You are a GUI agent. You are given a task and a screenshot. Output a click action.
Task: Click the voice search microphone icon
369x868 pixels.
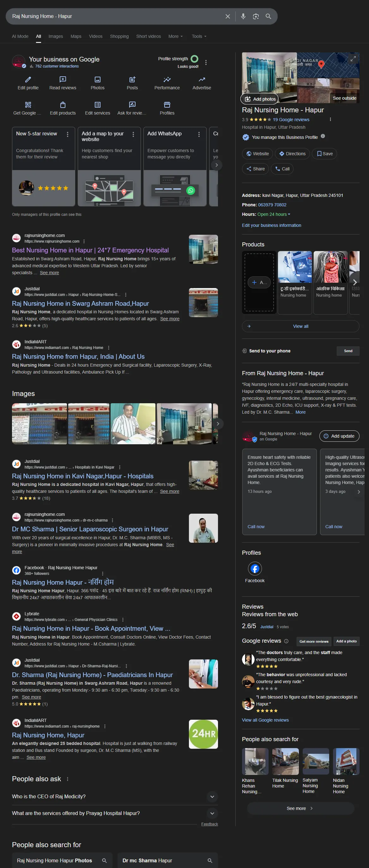point(243,16)
